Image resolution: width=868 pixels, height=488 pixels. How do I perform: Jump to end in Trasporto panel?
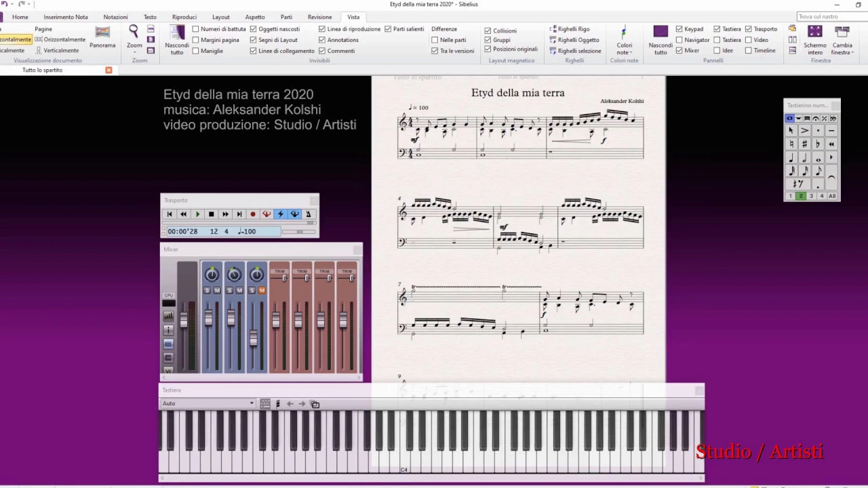pyautogui.click(x=239, y=214)
